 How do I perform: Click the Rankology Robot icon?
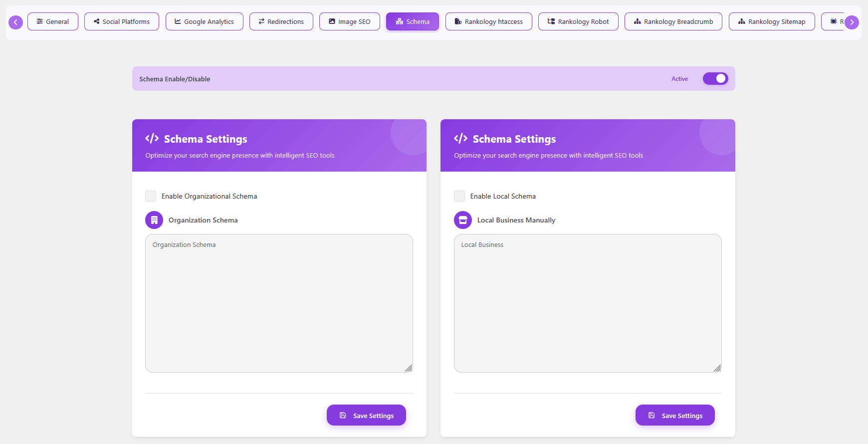coord(551,21)
